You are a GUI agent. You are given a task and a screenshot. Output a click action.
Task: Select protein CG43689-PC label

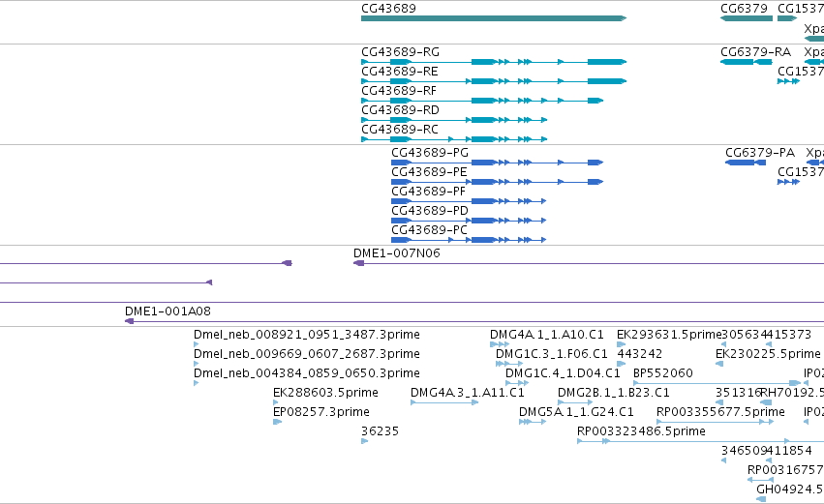429,230
